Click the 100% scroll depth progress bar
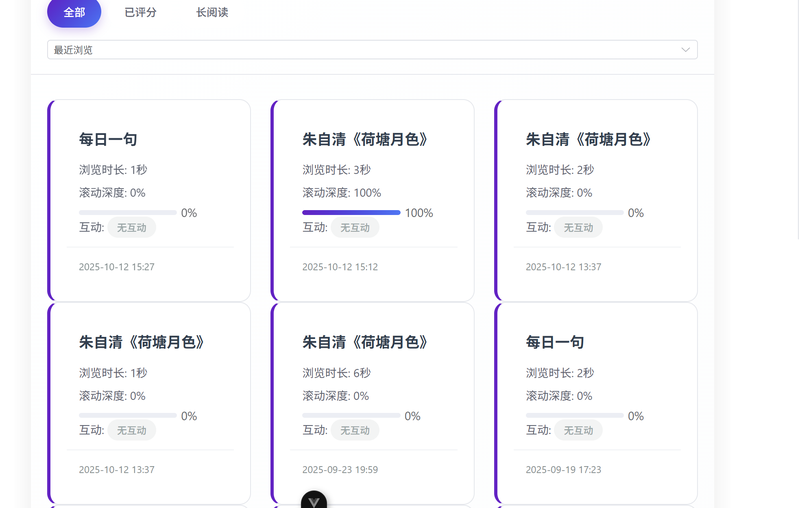The image size is (800, 508). 351,213
